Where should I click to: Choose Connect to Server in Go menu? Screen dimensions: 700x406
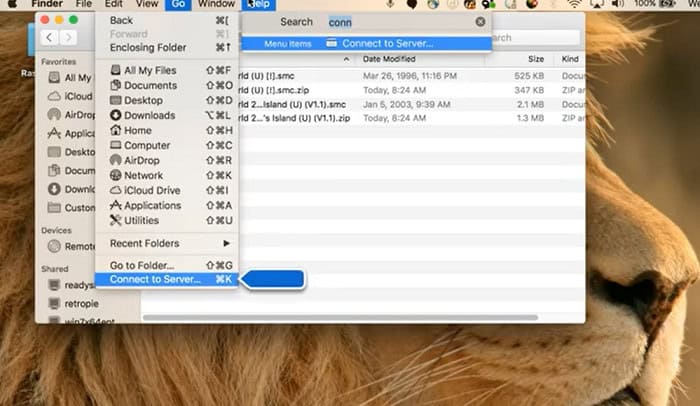[167, 279]
